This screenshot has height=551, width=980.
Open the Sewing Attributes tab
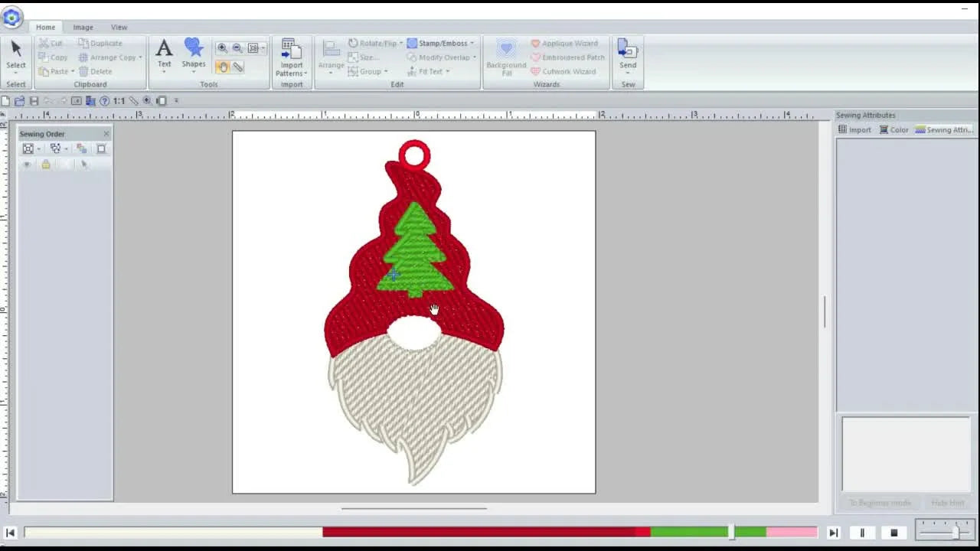tap(944, 130)
